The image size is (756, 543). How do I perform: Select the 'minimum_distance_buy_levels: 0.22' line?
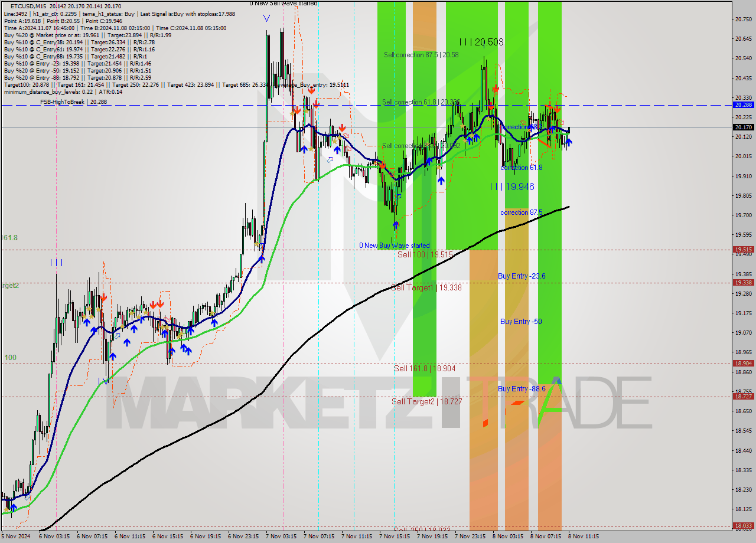[63, 91]
